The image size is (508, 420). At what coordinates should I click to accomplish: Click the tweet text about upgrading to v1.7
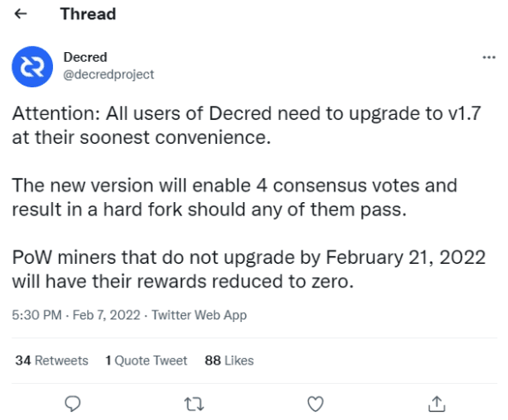(247, 125)
